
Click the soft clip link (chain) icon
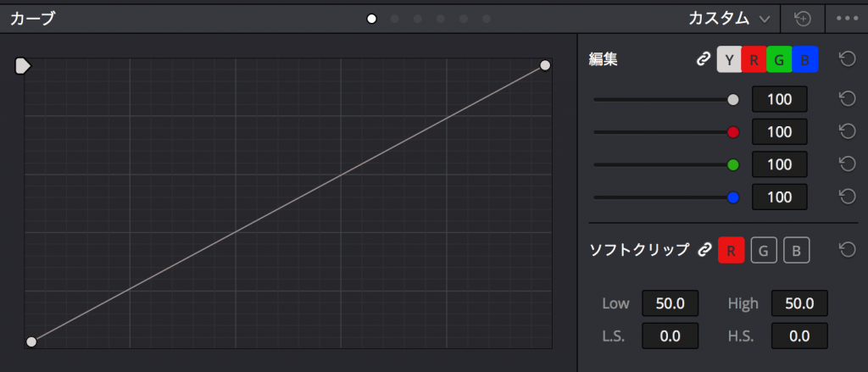click(x=702, y=250)
